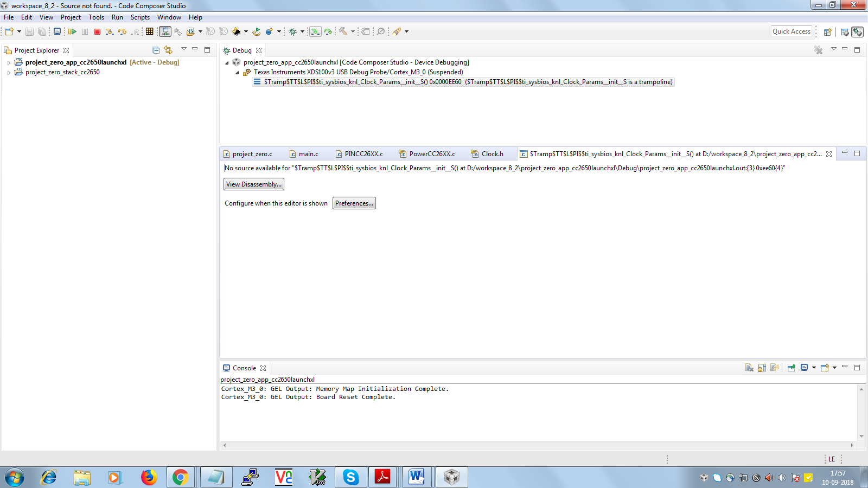Open the File menu
The height and width of the screenshot is (488, 868).
[x=9, y=17]
